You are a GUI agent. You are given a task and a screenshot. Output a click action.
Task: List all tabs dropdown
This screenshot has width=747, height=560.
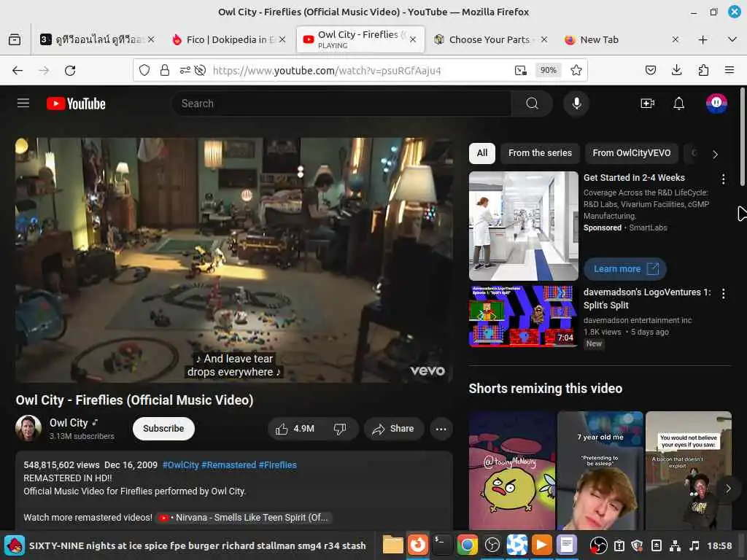732,39
